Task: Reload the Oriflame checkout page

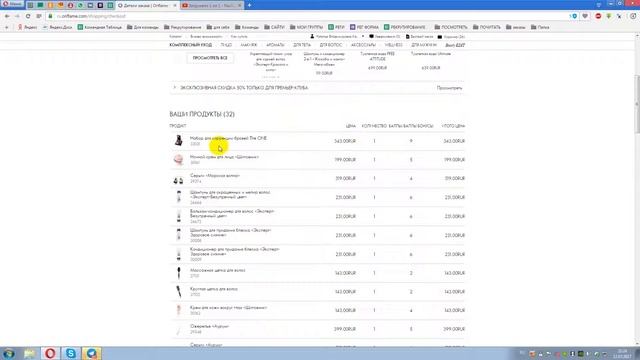Action: click(x=28, y=16)
